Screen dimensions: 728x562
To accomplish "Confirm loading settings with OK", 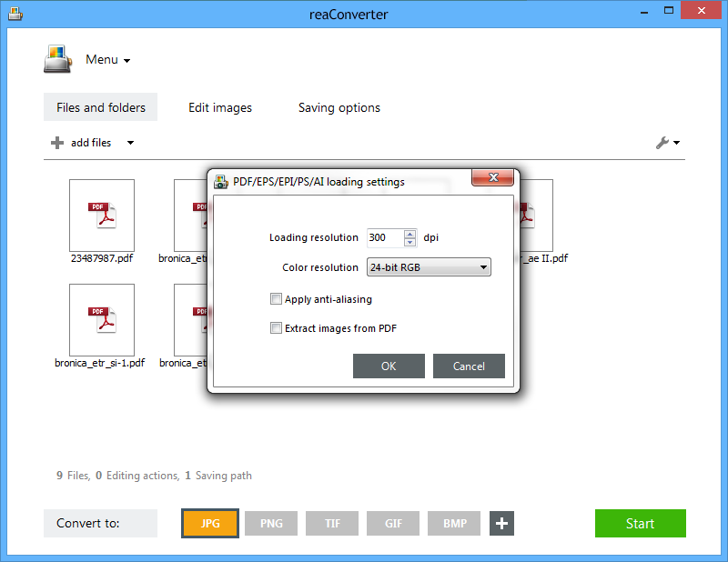I will [389, 366].
